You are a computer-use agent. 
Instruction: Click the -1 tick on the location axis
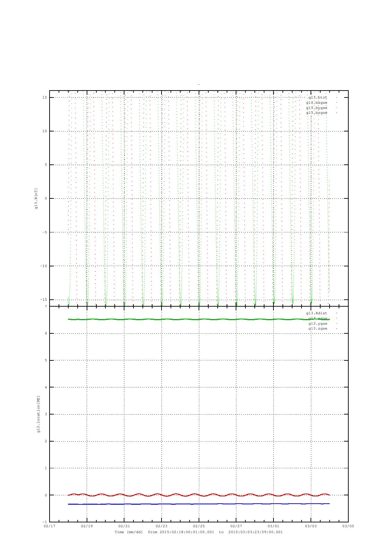44,522
